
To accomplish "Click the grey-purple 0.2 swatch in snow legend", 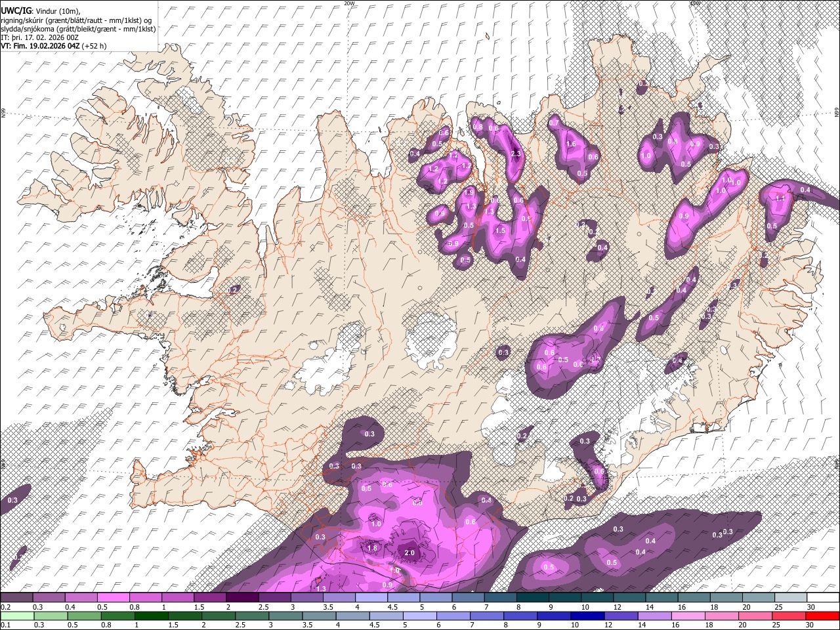I will (16, 598).
